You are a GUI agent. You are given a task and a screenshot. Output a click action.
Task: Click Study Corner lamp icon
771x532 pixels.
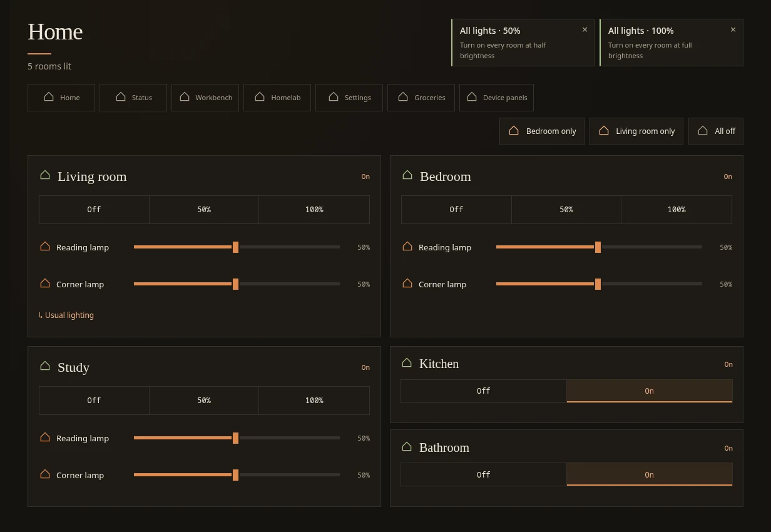45,474
